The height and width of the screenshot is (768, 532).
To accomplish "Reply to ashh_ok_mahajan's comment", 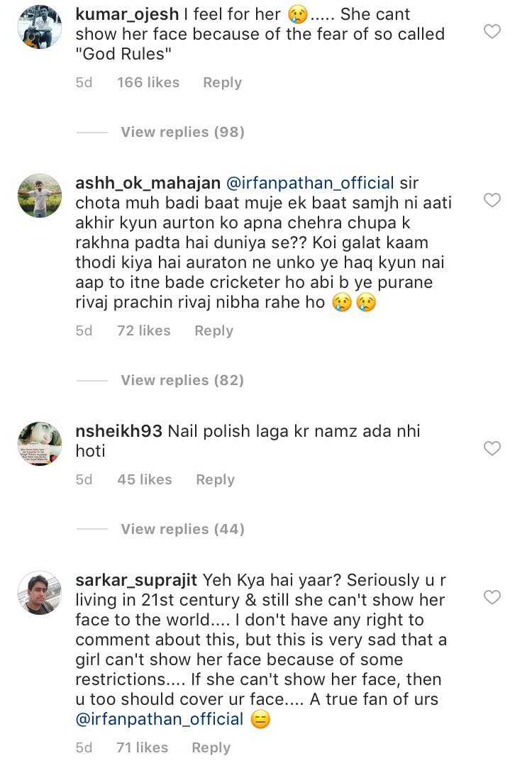I will [x=214, y=330].
